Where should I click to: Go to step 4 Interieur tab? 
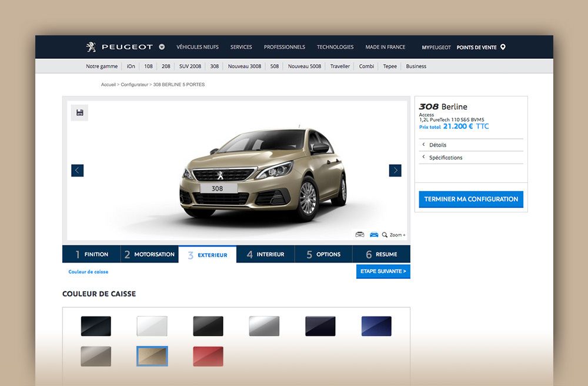point(266,254)
